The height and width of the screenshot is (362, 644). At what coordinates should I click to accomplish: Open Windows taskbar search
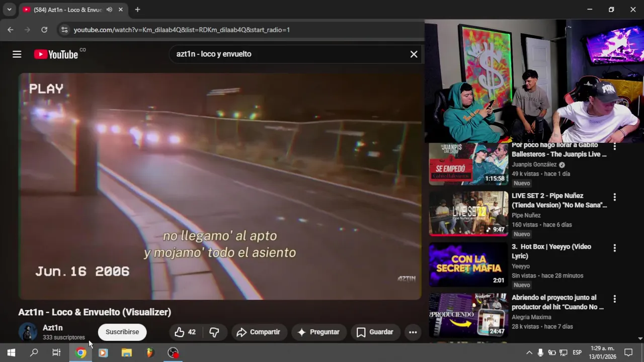click(x=34, y=352)
